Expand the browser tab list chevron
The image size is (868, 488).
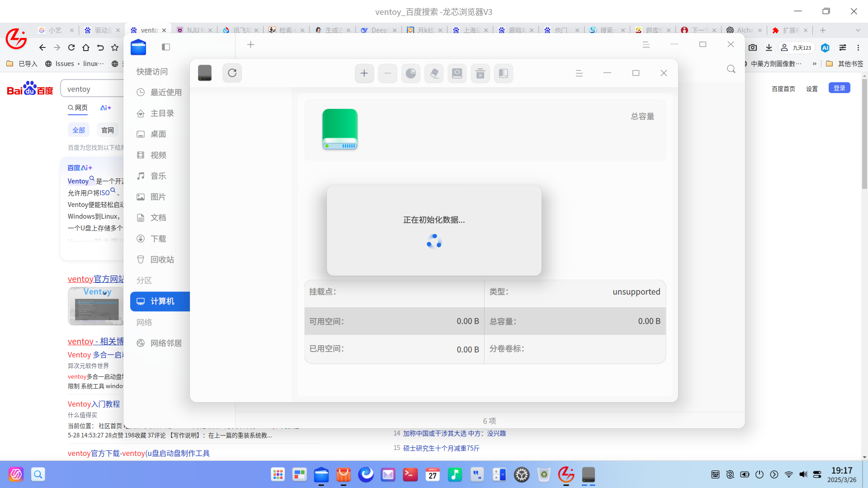pyautogui.click(x=858, y=30)
